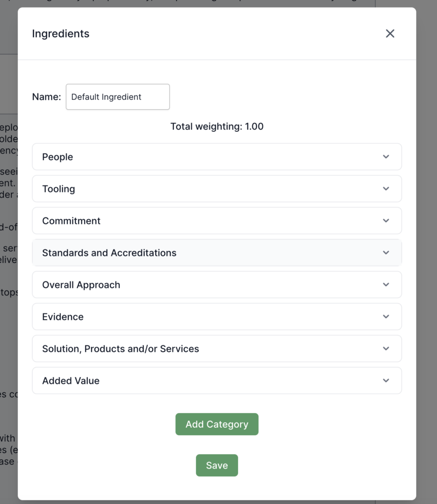Viewport: 437px width, 504px height.
Task: Expand the Added Value chevron
Action: 386,380
